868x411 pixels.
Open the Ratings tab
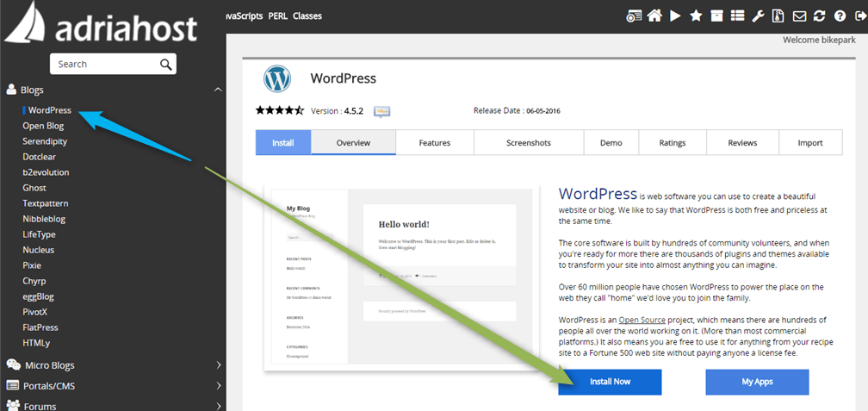673,142
